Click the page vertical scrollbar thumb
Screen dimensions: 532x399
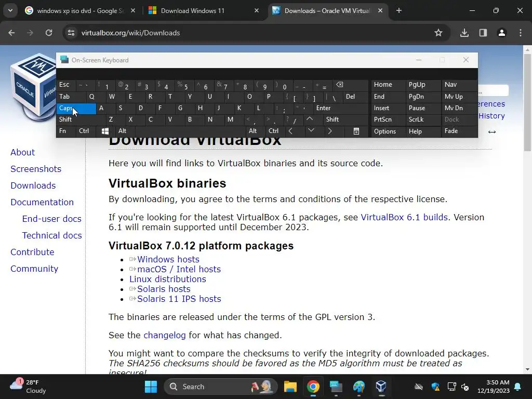pos(527,102)
